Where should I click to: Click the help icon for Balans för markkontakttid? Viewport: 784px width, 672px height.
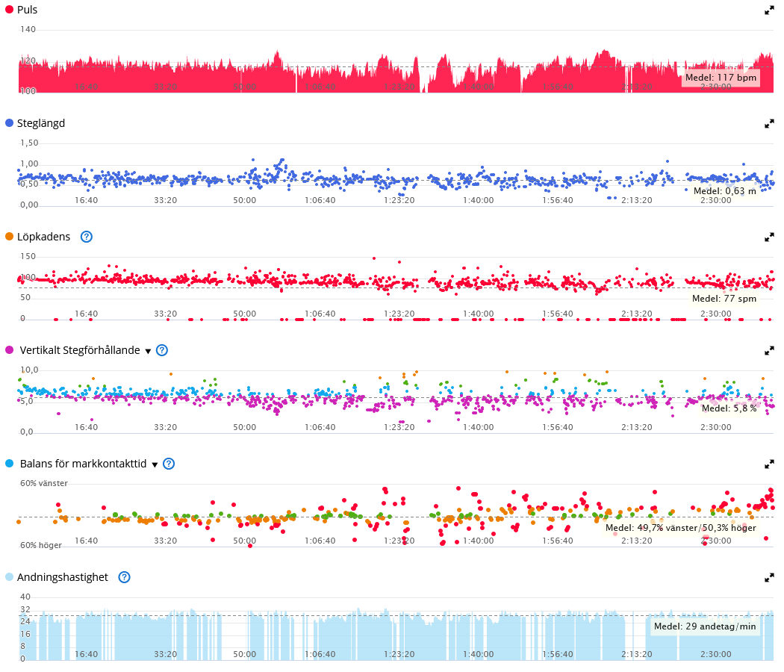point(169,464)
